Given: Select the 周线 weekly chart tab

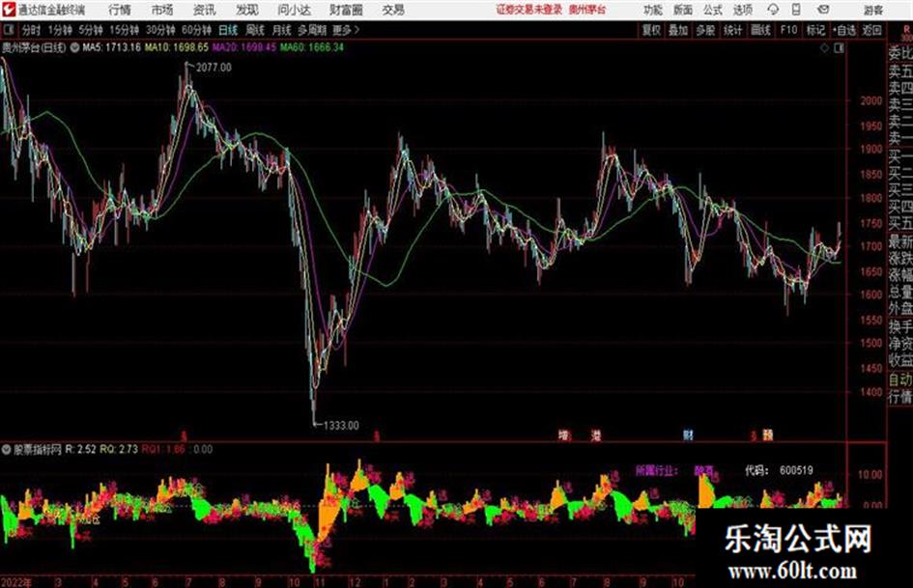Looking at the screenshot, I should [x=255, y=30].
